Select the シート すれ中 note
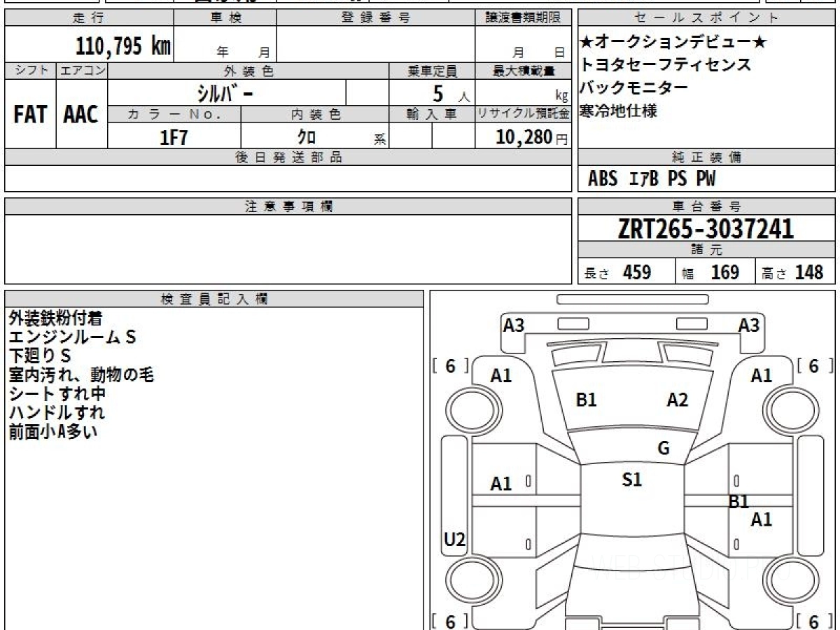840x630 pixels. pos(57,394)
